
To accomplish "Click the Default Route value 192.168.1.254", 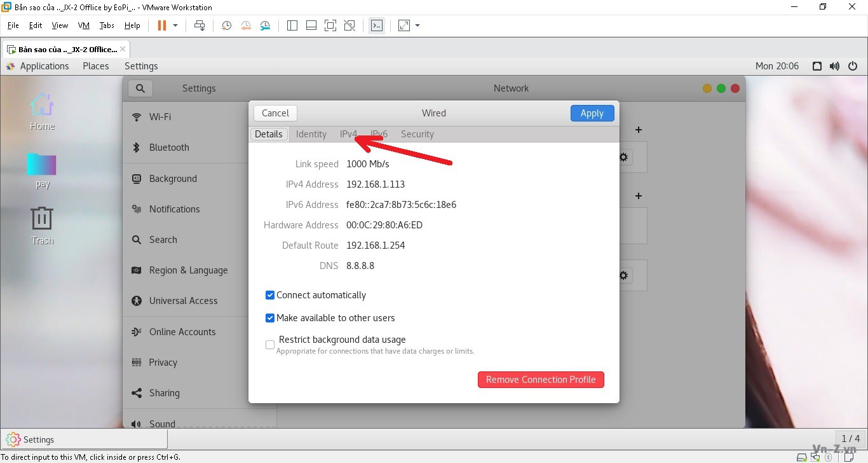I will pos(376,245).
